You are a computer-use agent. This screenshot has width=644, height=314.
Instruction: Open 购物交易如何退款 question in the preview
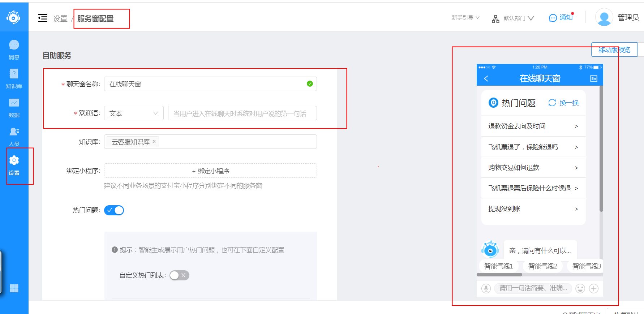point(533,167)
